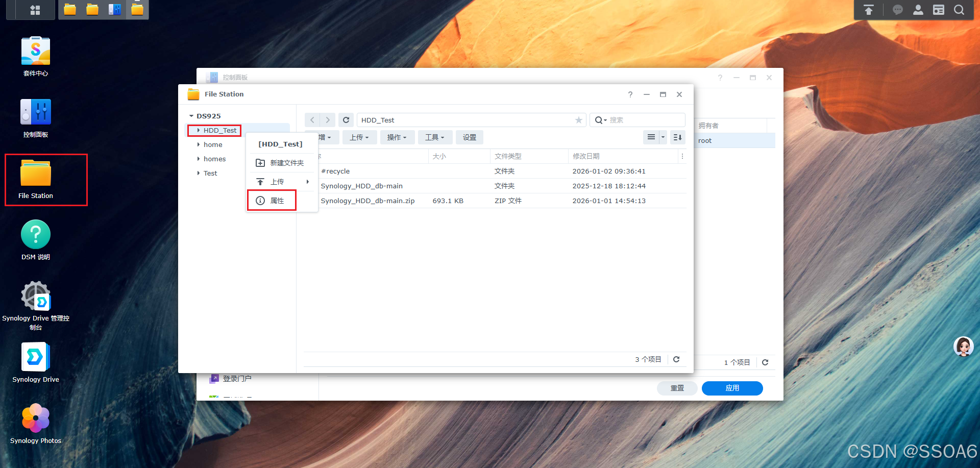Open the search options magnifier dropdown
The height and width of the screenshot is (468, 980).
pyautogui.click(x=601, y=120)
